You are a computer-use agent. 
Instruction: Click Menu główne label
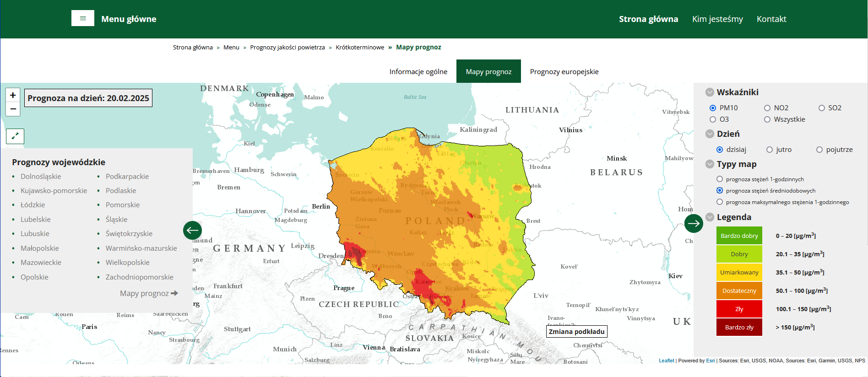[129, 19]
